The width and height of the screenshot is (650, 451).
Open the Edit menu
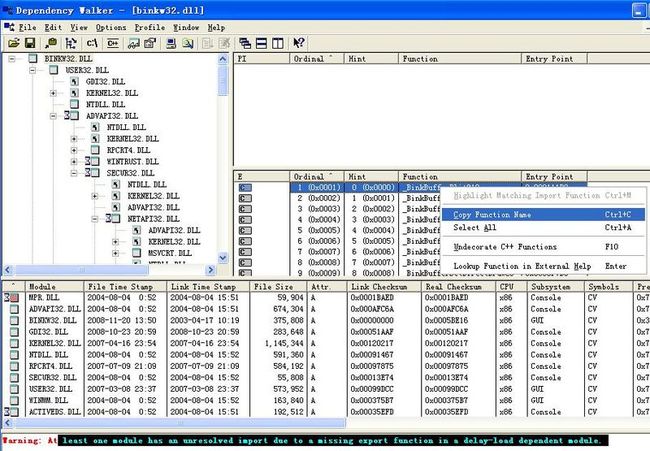pyautogui.click(x=53, y=27)
